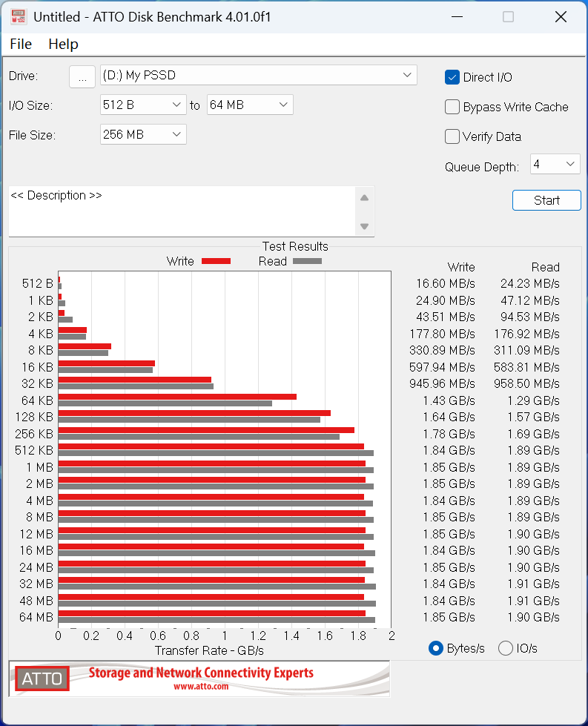
Task: Click the red Write legend swatch
Action: 216,261
